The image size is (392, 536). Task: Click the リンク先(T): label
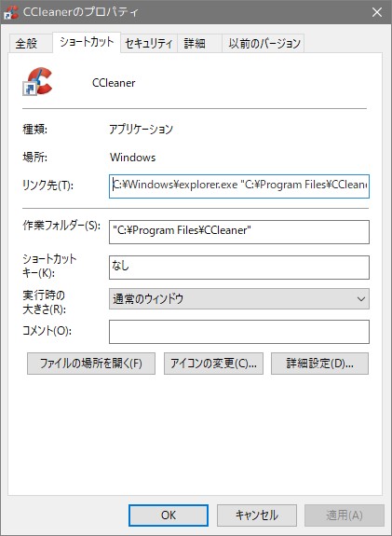tap(47, 186)
